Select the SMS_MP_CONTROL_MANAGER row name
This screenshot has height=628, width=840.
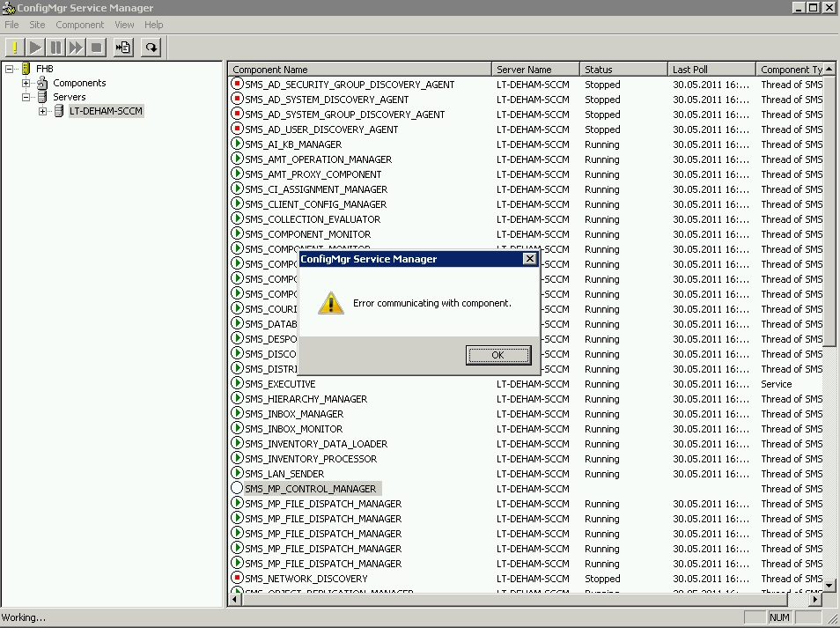tap(311, 489)
